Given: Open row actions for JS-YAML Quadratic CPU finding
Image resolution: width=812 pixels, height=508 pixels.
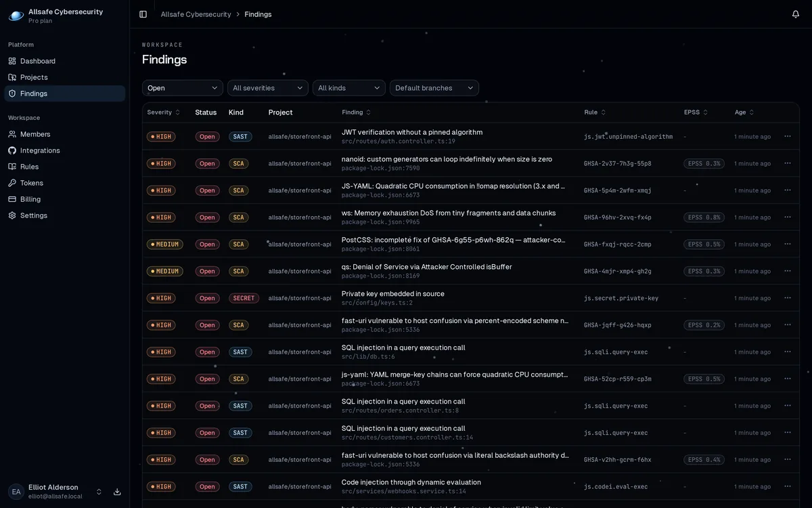Looking at the screenshot, I should (x=788, y=190).
